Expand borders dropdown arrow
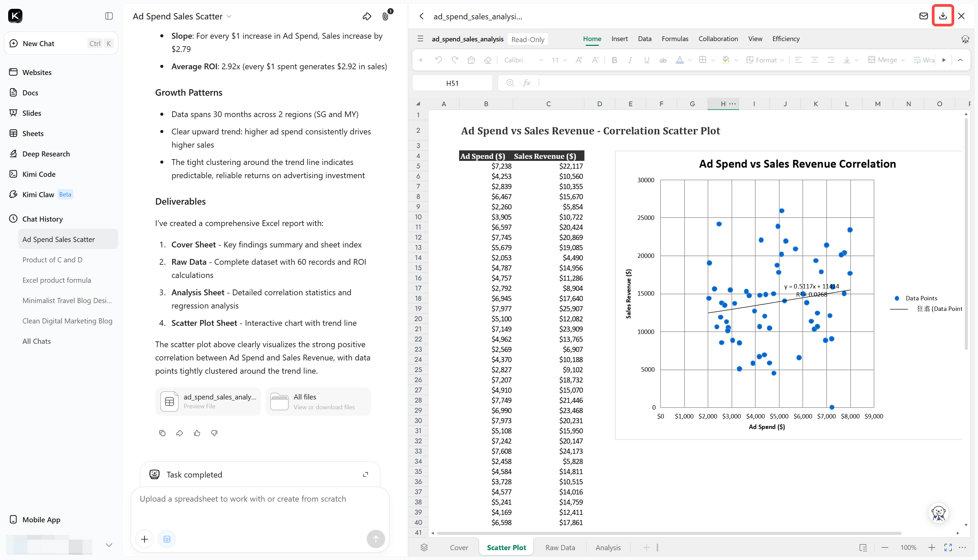 pos(713,60)
